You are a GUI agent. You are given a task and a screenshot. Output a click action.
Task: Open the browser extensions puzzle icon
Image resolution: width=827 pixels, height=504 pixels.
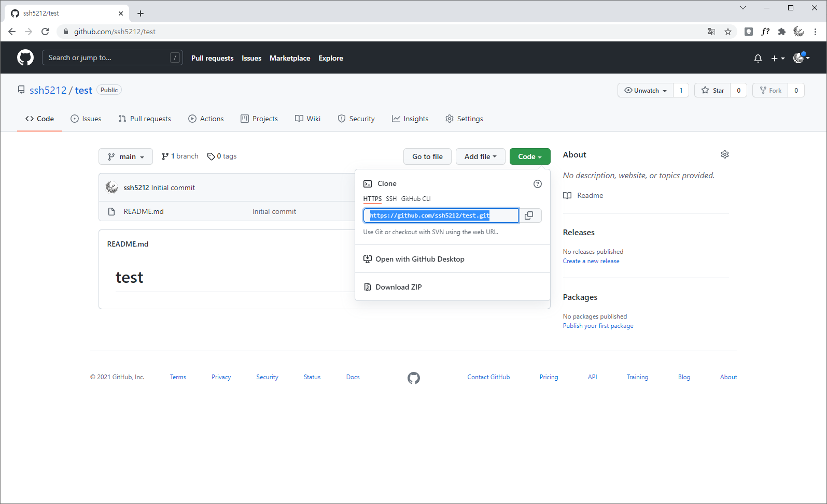(782, 32)
